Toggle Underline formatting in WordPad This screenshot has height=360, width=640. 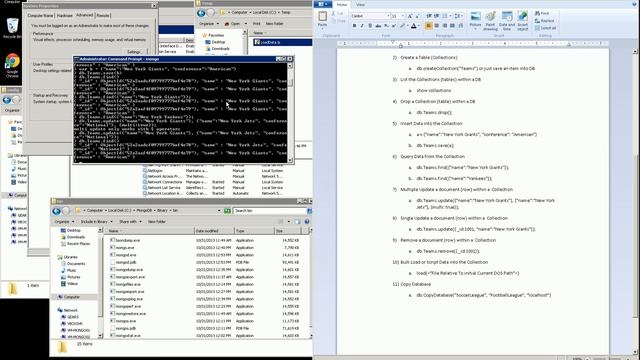tap(370, 26)
